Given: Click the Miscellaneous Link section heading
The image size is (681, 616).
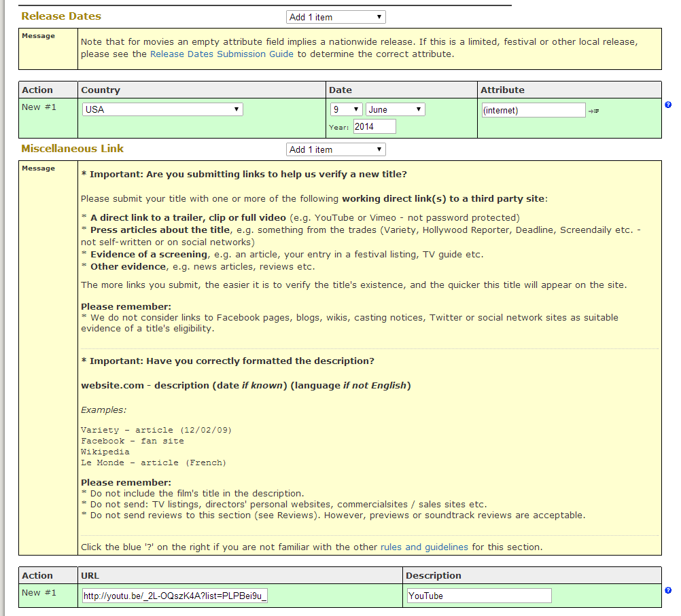Looking at the screenshot, I should (73, 148).
